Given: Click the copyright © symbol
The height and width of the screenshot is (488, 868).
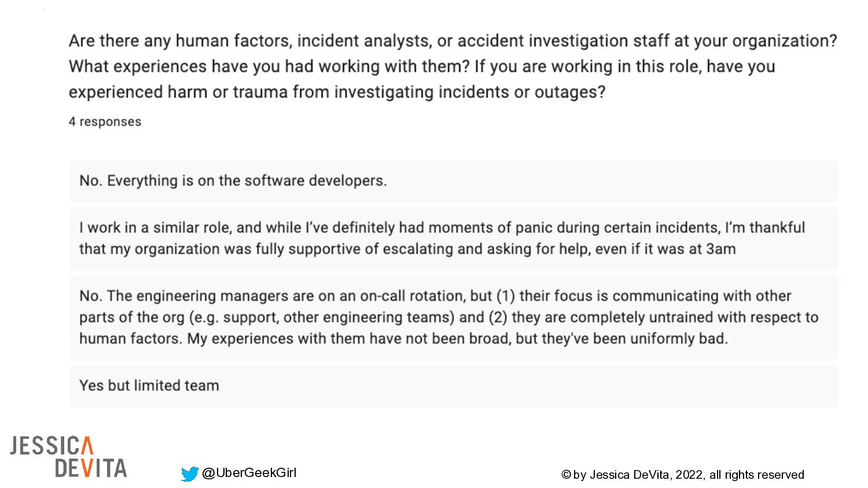Looking at the screenshot, I should click(x=566, y=475).
